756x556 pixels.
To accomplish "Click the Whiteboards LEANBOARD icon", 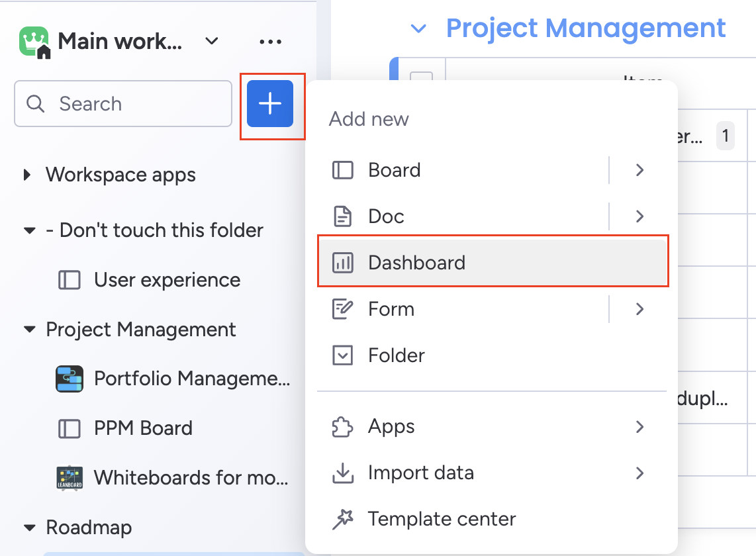I will click(69, 478).
